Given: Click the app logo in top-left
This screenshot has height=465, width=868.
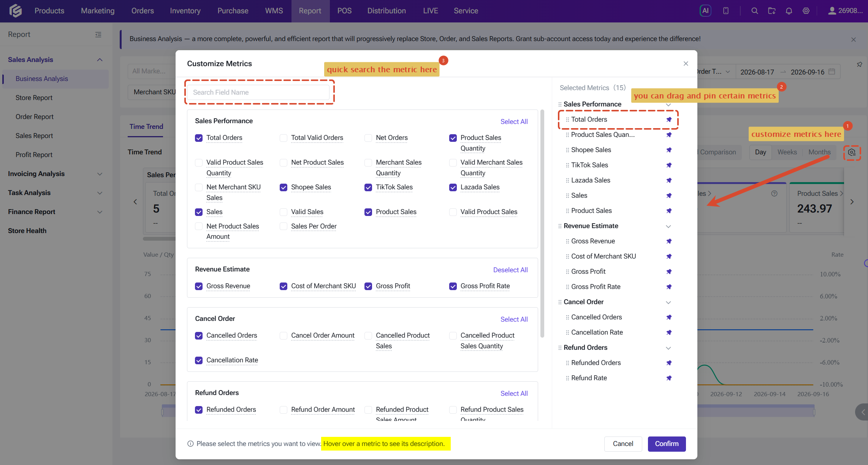Looking at the screenshot, I should [x=15, y=11].
